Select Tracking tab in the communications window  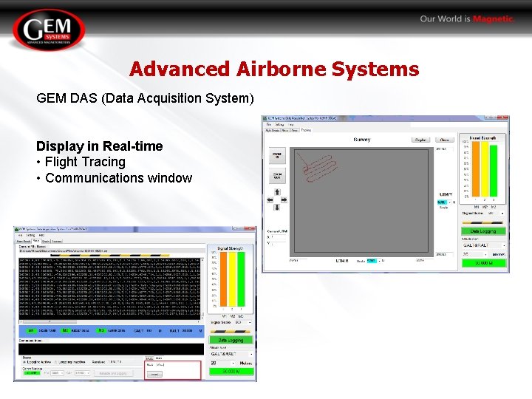click(57, 241)
